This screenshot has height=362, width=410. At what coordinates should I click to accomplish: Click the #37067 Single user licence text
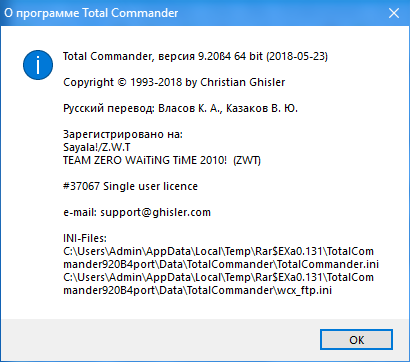[130, 186]
